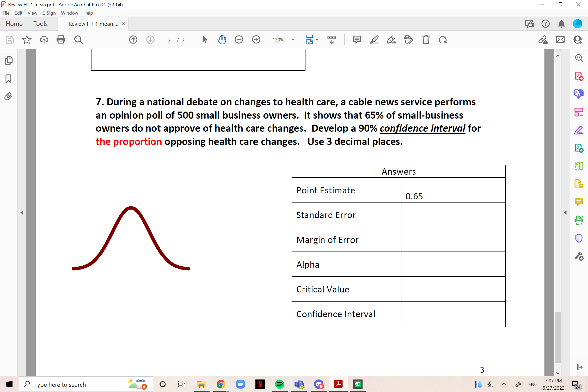
Task: Collapse the right page navigation chevron
Action: click(565, 212)
